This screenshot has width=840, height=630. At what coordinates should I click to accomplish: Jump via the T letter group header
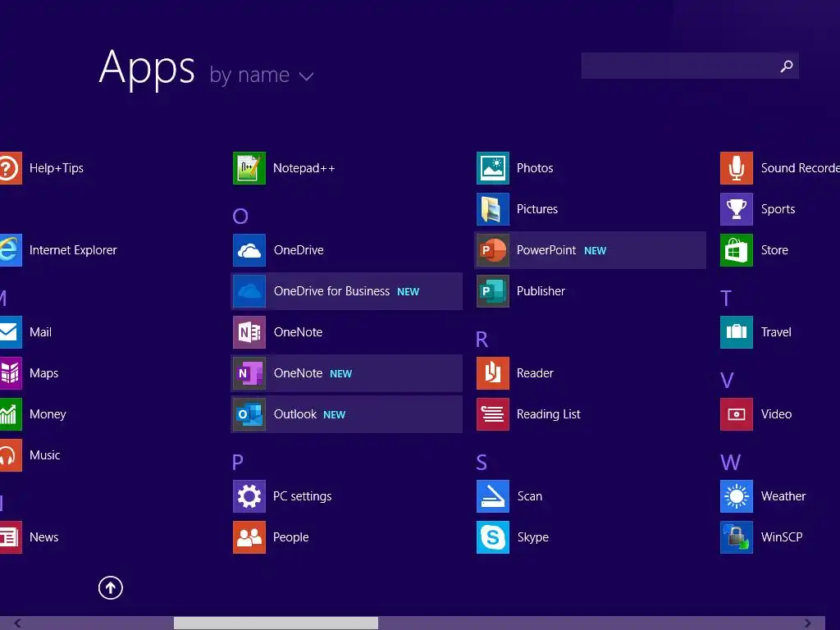coord(726,299)
